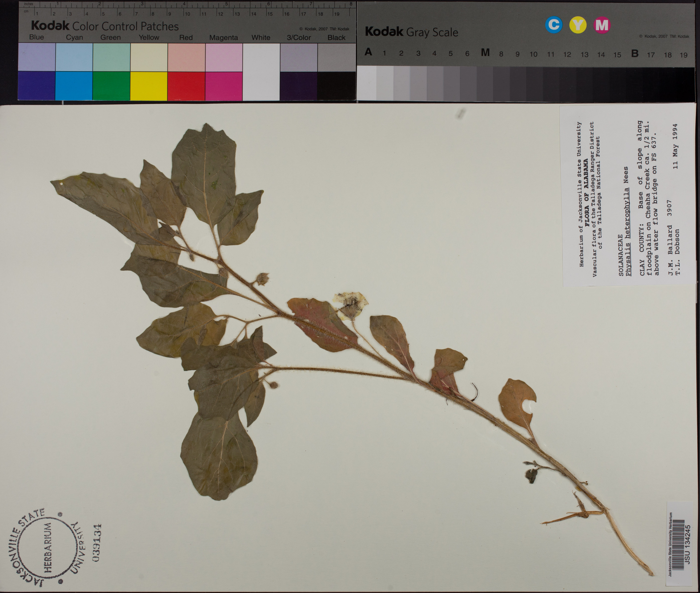The image size is (700, 593).
Task: Choose the pale green patch under the Green label
Action: pos(111,57)
